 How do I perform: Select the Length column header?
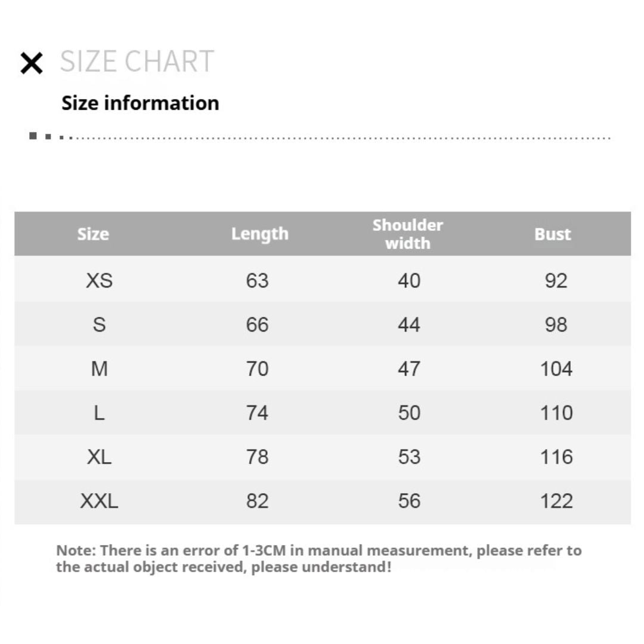(259, 234)
